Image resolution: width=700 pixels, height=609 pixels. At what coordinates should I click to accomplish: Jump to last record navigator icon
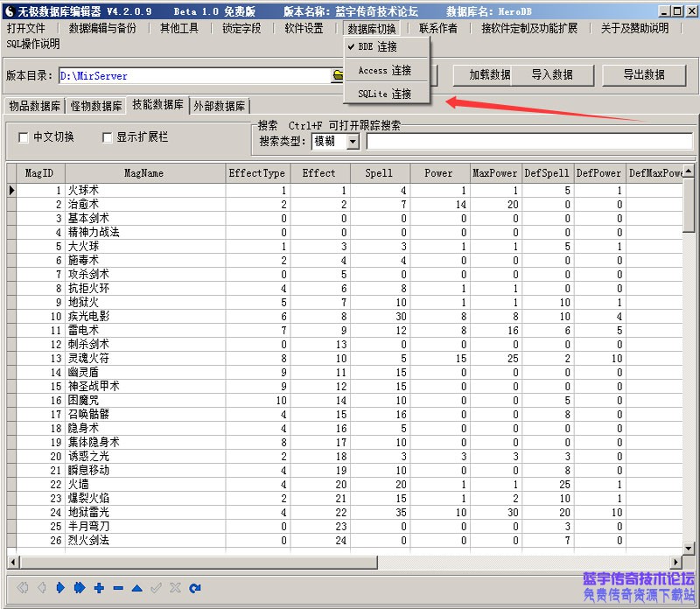[x=79, y=588]
